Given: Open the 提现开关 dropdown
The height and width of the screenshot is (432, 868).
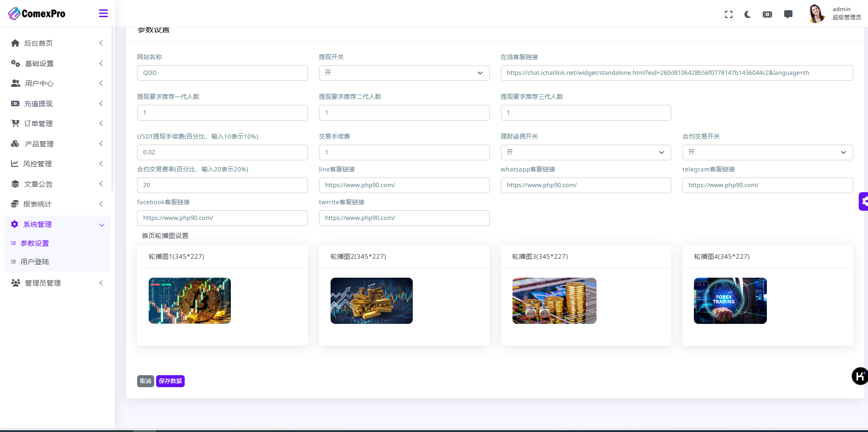Looking at the screenshot, I should click(404, 73).
